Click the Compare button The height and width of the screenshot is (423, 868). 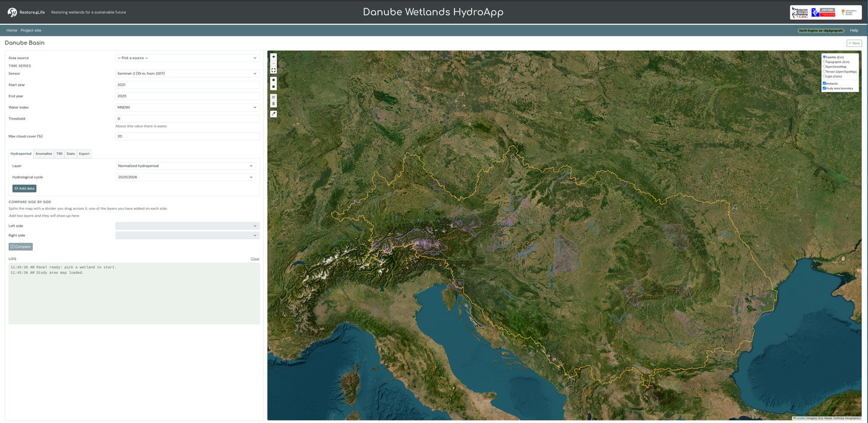20,246
